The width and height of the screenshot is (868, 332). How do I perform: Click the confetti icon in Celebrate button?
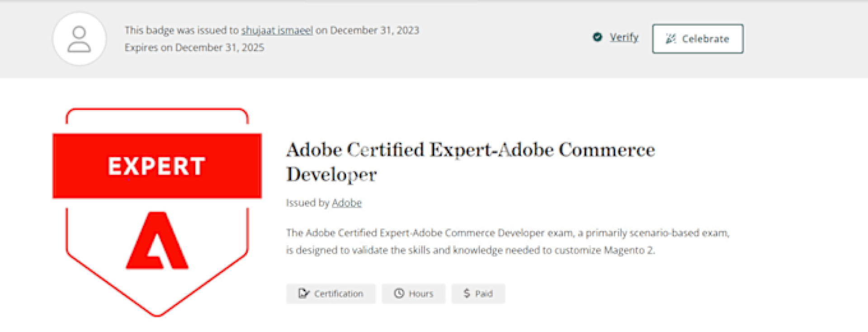(x=670, y=39)
